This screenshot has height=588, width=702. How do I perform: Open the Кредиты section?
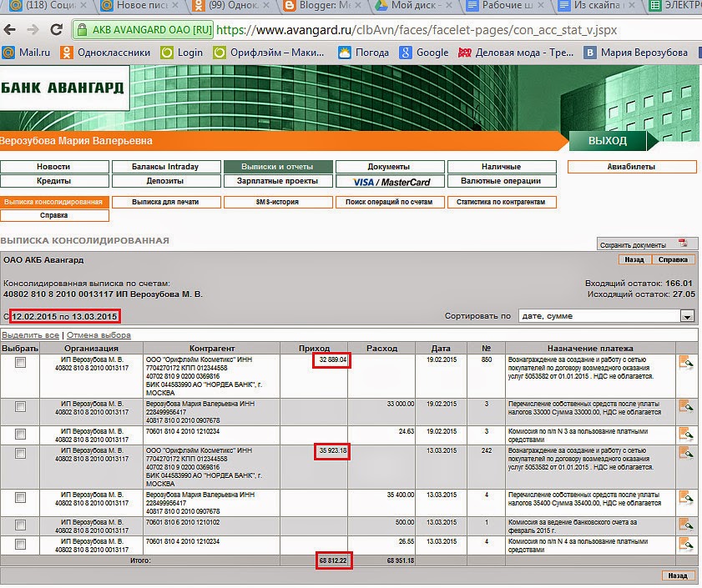point(54,181)
